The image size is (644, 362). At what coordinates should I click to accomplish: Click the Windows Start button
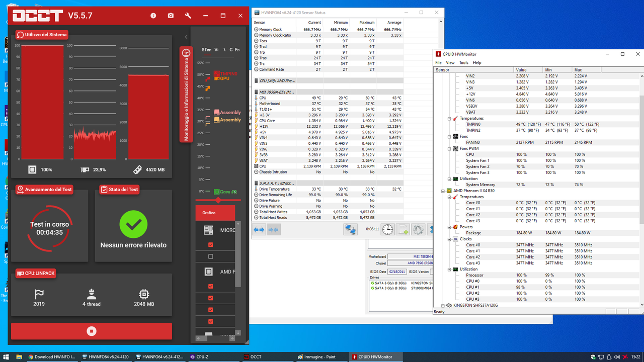point(6,356)
